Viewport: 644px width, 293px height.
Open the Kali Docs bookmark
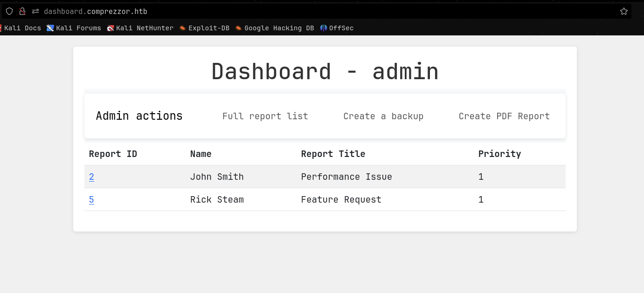21,28
